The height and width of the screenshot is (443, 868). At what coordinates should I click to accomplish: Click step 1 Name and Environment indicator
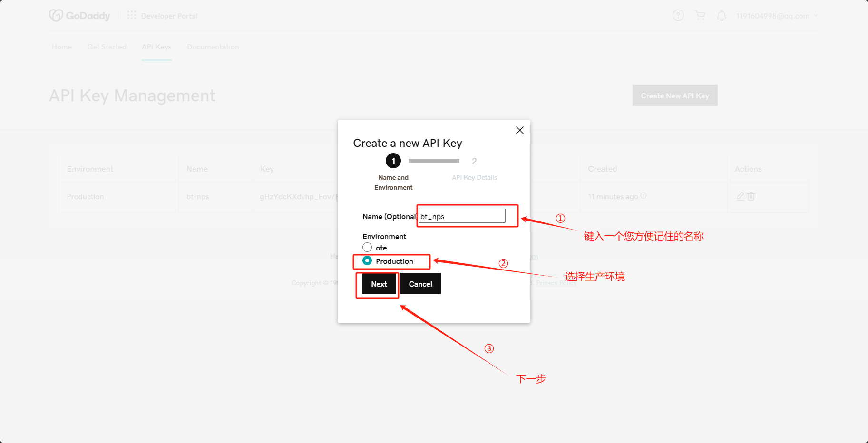393,161
